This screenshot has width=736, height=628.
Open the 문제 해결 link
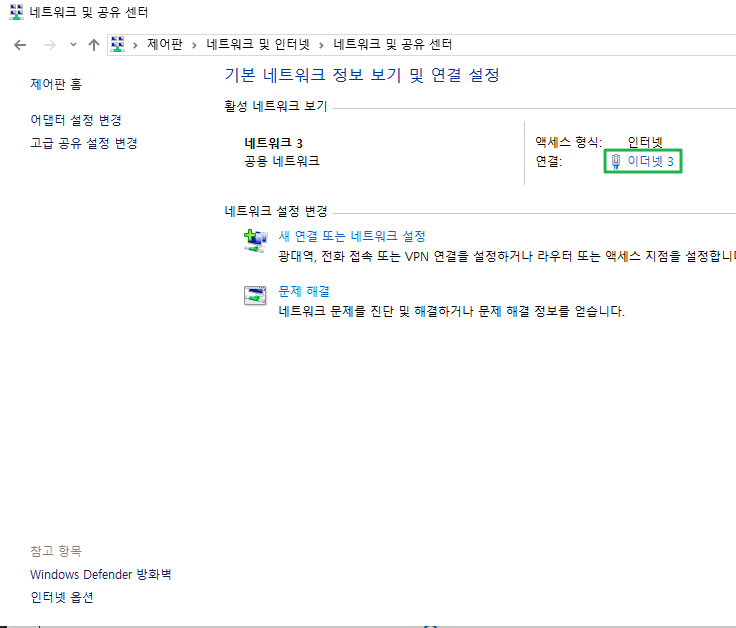304,291
